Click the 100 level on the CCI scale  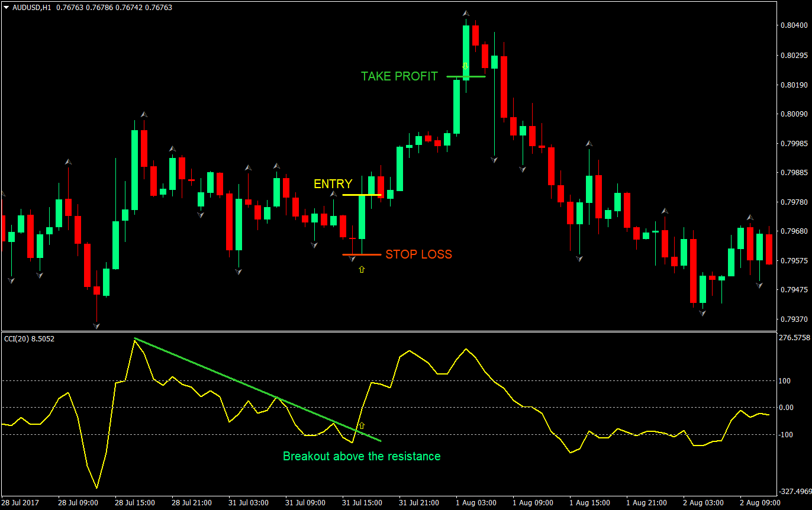[786, 380]
